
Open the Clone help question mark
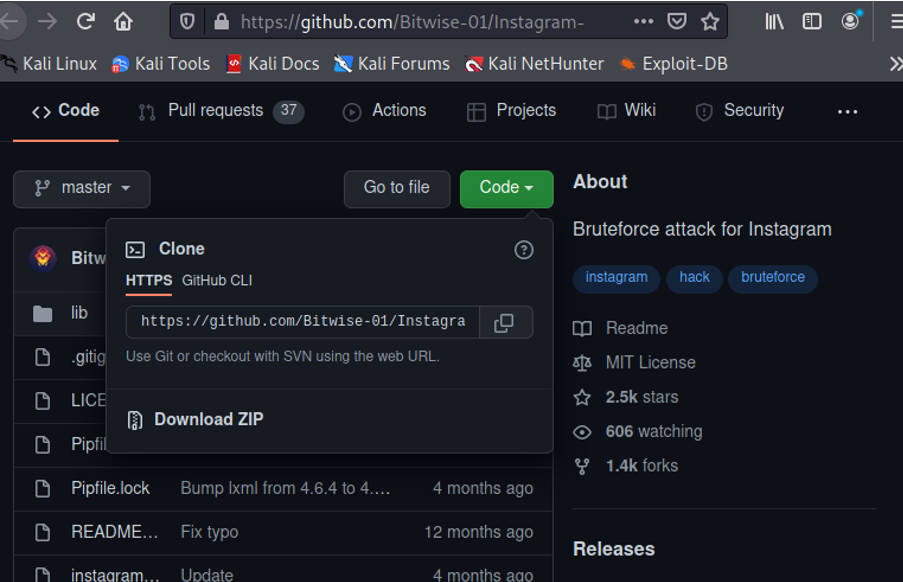point(523,250)
